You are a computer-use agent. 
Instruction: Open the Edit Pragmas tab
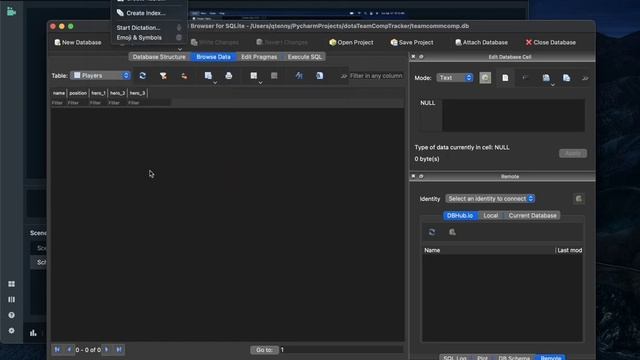(x=259, y=57)
